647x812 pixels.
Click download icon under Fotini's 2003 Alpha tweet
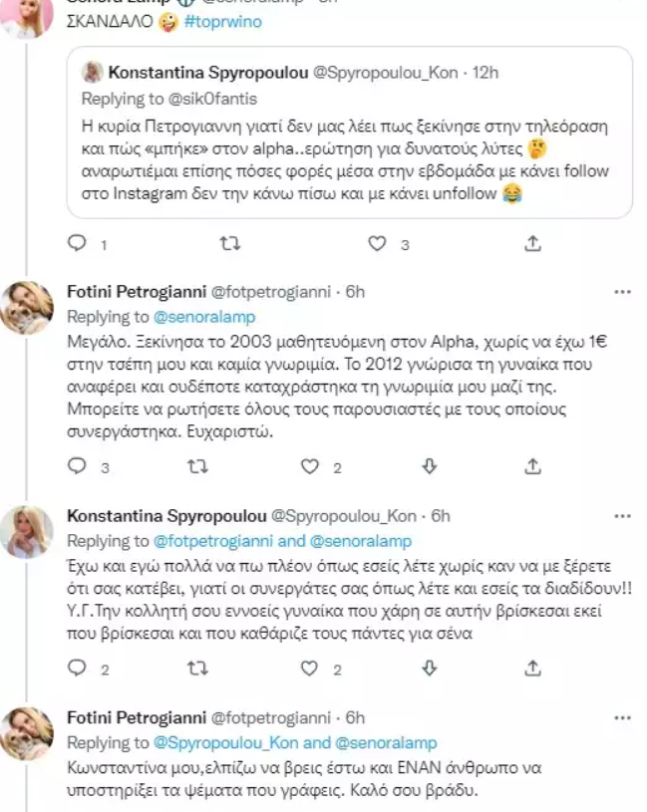(430, 465)
